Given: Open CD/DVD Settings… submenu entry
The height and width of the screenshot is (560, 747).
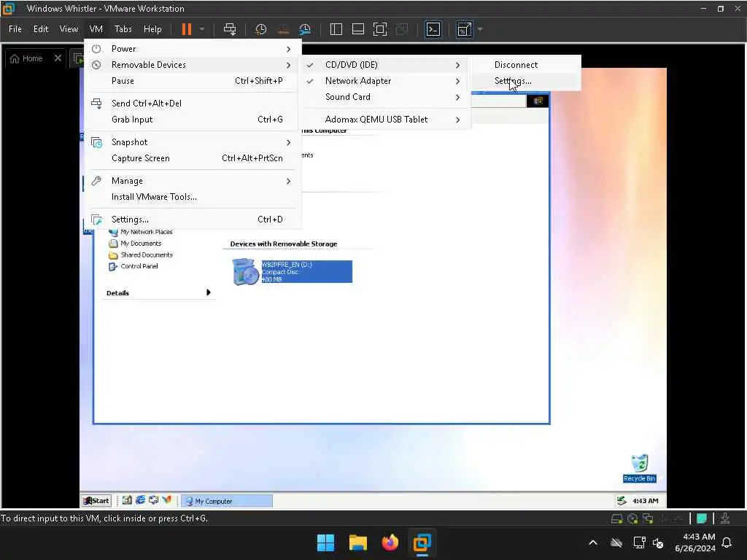Looking at the screenshot, I should click(525, 81).
